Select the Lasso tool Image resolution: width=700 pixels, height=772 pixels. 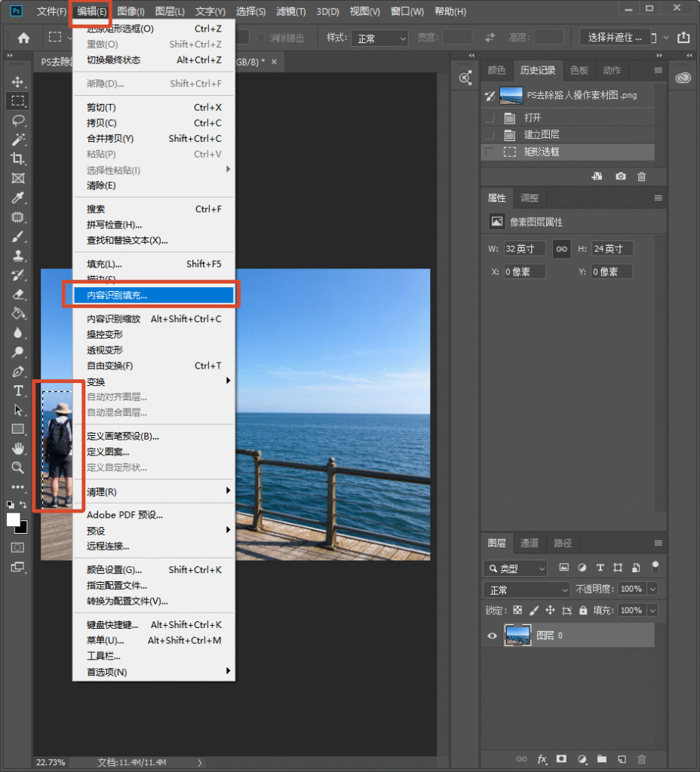tap(18, 121)
